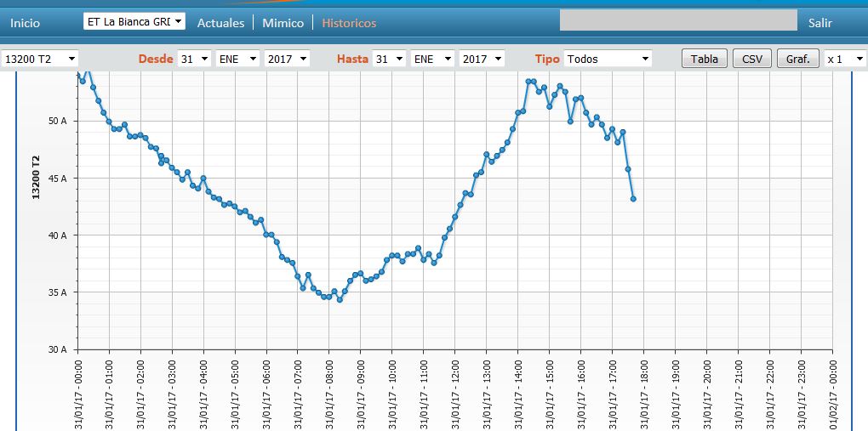The image size is (868, 431).
Task: Open the x 1 scale dropdown
Action: pos(845,59)
